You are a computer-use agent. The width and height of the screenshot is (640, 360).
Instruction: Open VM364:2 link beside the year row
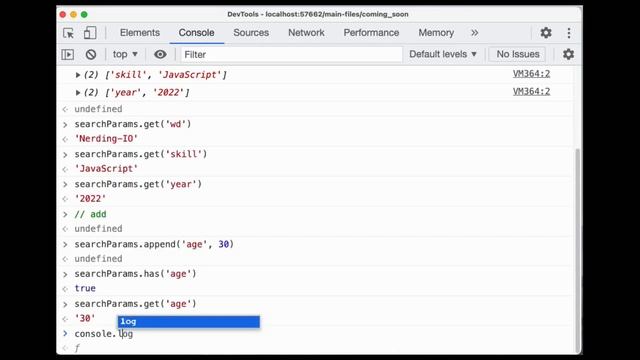[x=531, y=91]
